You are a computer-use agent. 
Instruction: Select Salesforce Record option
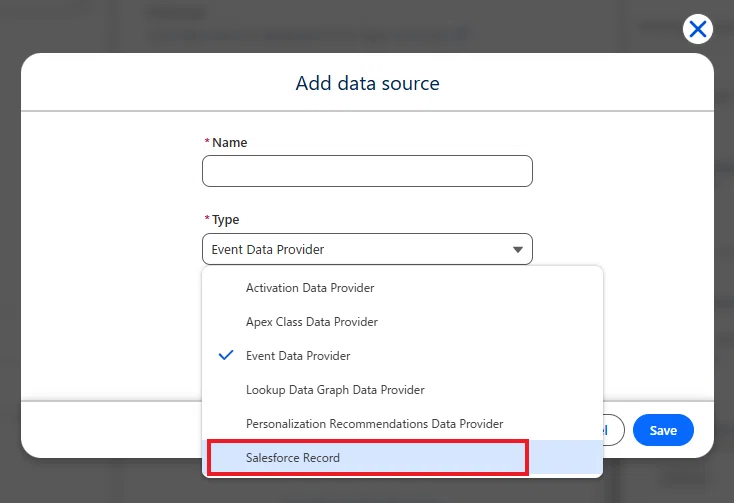402,458
